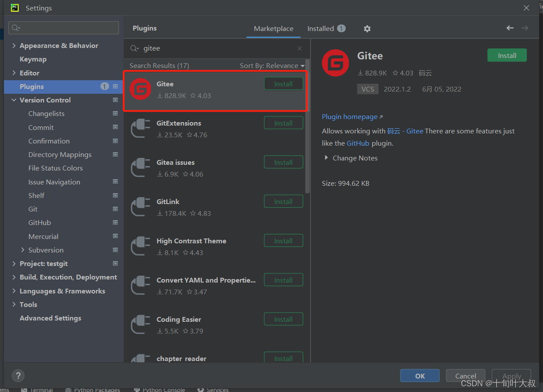Click green Install button in details pane

[x=507, y=55]
